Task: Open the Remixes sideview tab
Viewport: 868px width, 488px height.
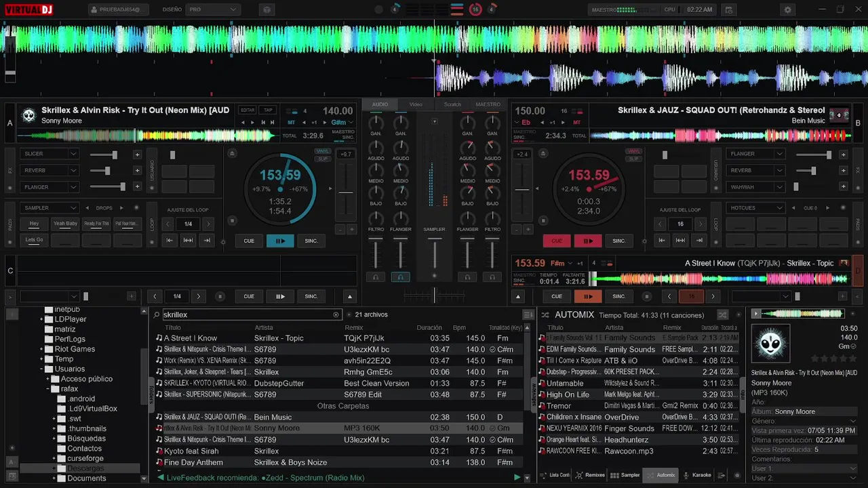Action: coord(590,475)
